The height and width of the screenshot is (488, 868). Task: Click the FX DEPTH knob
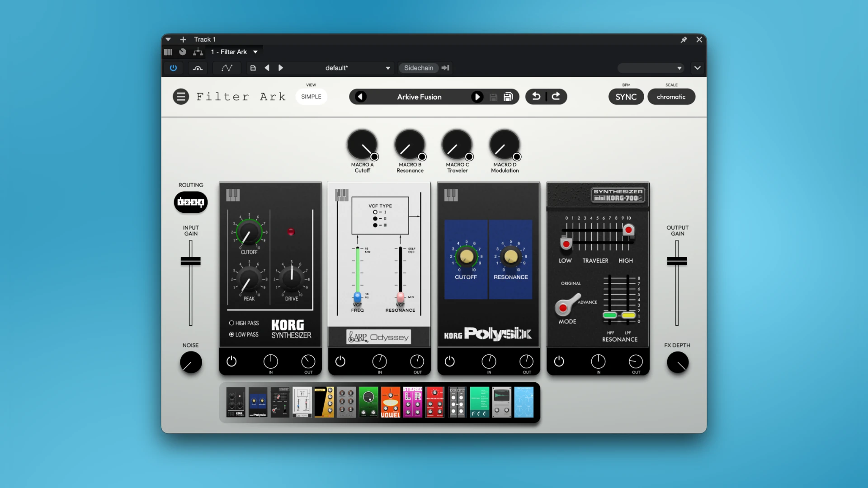pos(678,362)
